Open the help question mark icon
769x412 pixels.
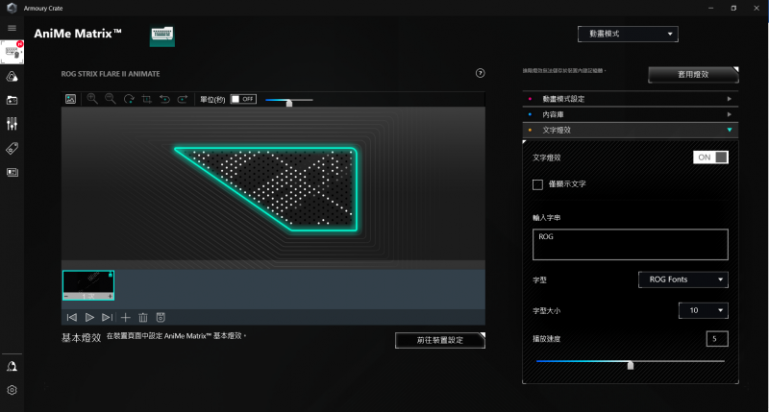(480, 73)
